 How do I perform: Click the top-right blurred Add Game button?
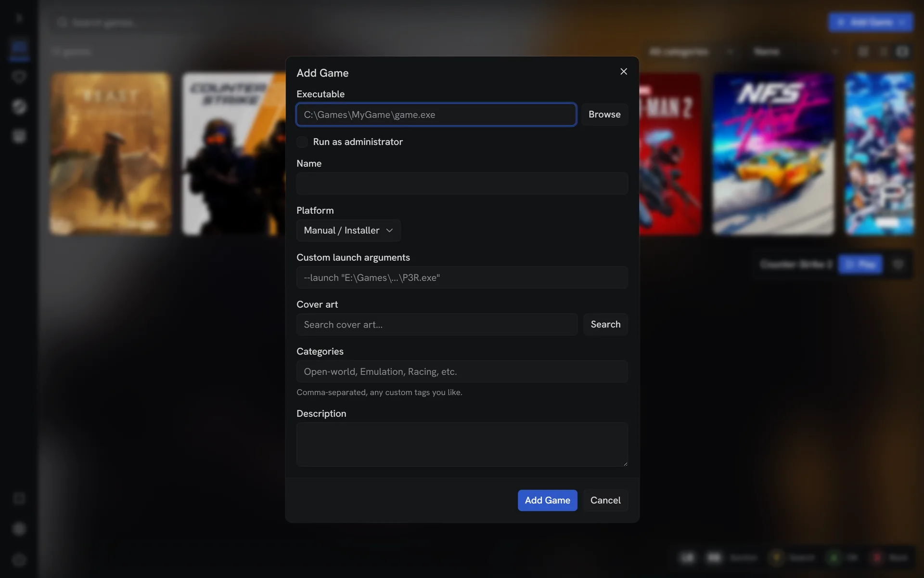[x=871, y=22]
